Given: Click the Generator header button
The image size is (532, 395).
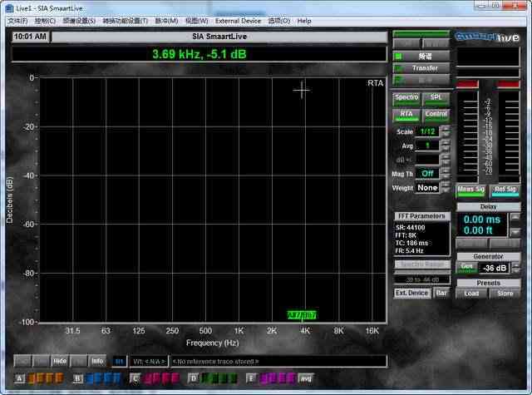Looking at the screenshot, I should (488, 257).
